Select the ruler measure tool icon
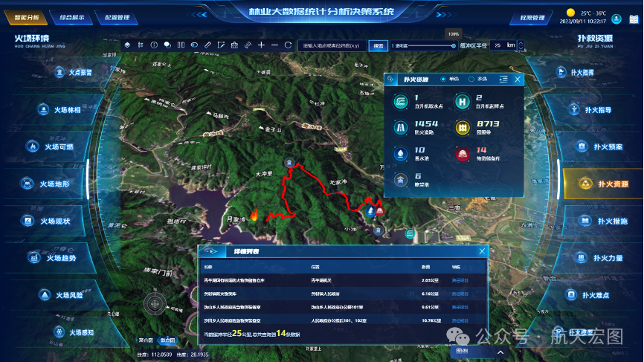Image resolution: width=644 pixels, height=362 pixels. (x=207, y=45)
